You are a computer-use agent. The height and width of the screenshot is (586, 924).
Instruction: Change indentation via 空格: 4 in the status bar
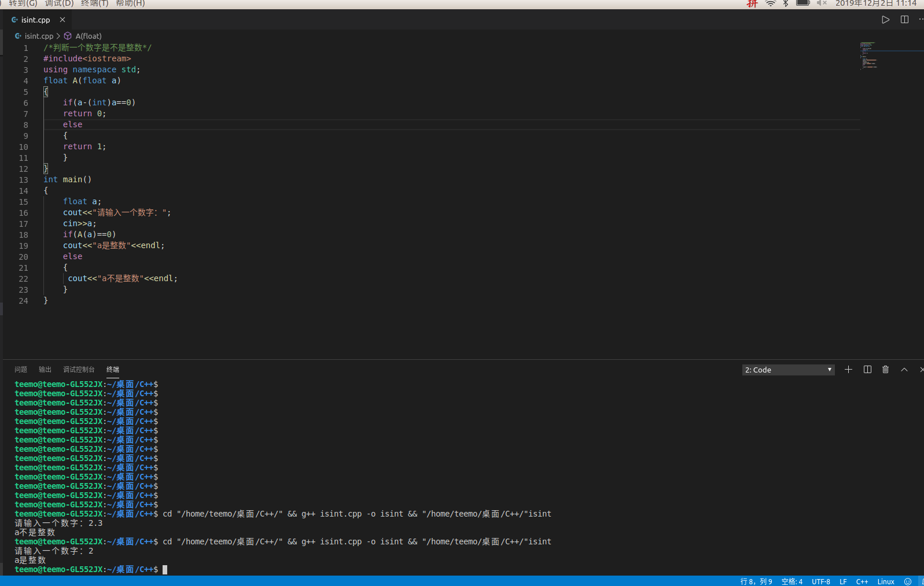[792, 581]
